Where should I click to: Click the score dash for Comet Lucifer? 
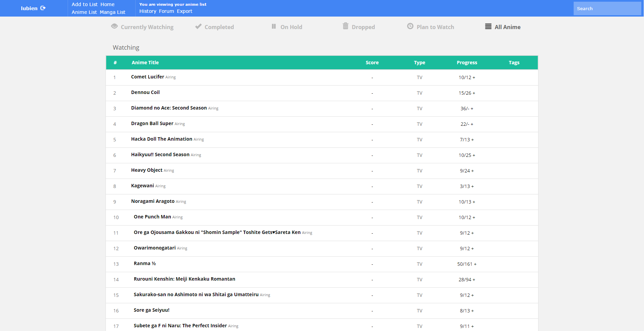(372, 78)
